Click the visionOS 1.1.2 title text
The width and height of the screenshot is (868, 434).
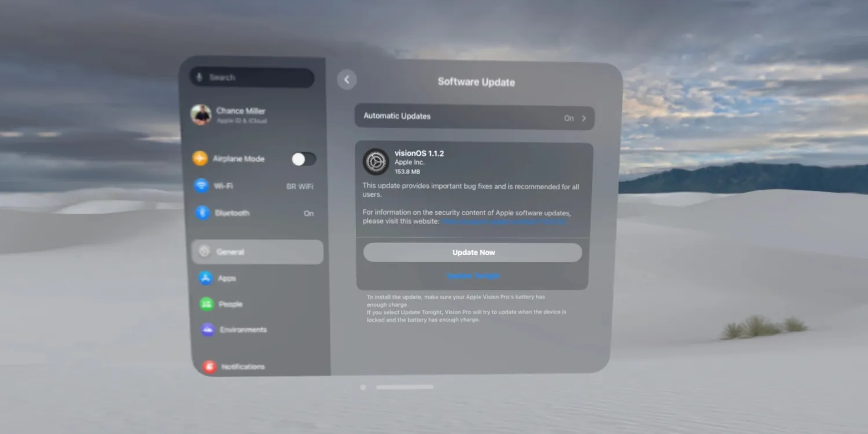420,153
